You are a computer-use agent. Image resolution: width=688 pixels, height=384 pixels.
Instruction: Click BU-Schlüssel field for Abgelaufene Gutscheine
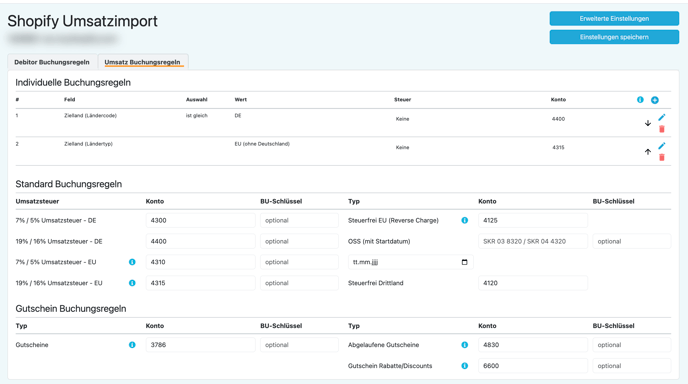click(x=632, y=345)
